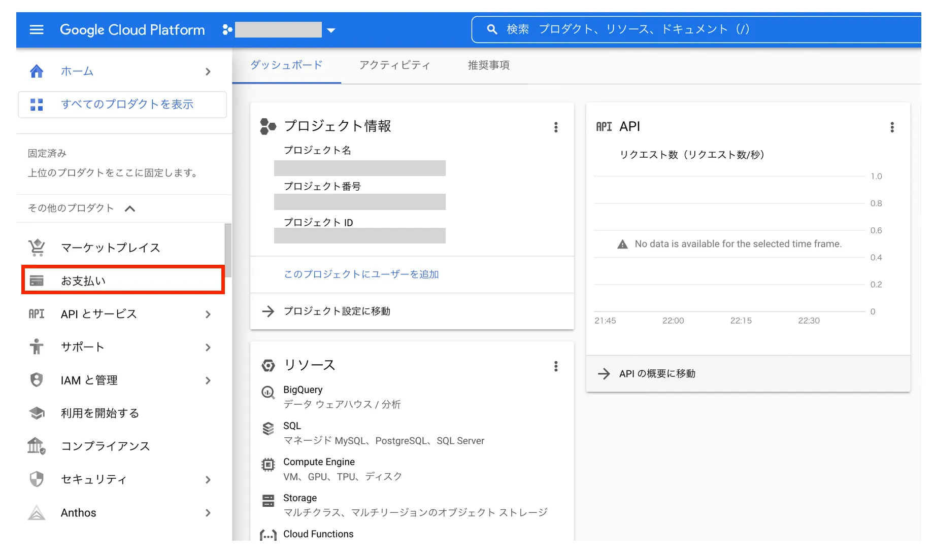Open Compute Engine resource link
Image resolution: width=934 pixels, height=560 pixels.
click(x=319, y=462)
